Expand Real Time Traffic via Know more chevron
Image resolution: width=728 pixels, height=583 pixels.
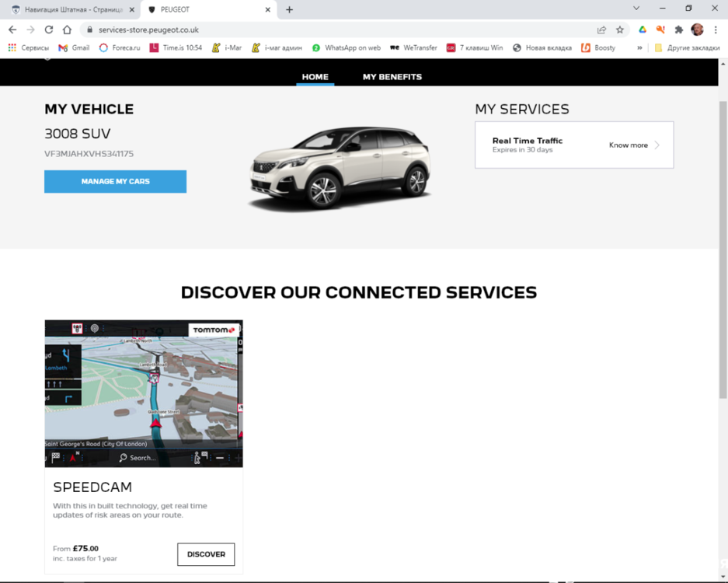[x=657, y=145]
